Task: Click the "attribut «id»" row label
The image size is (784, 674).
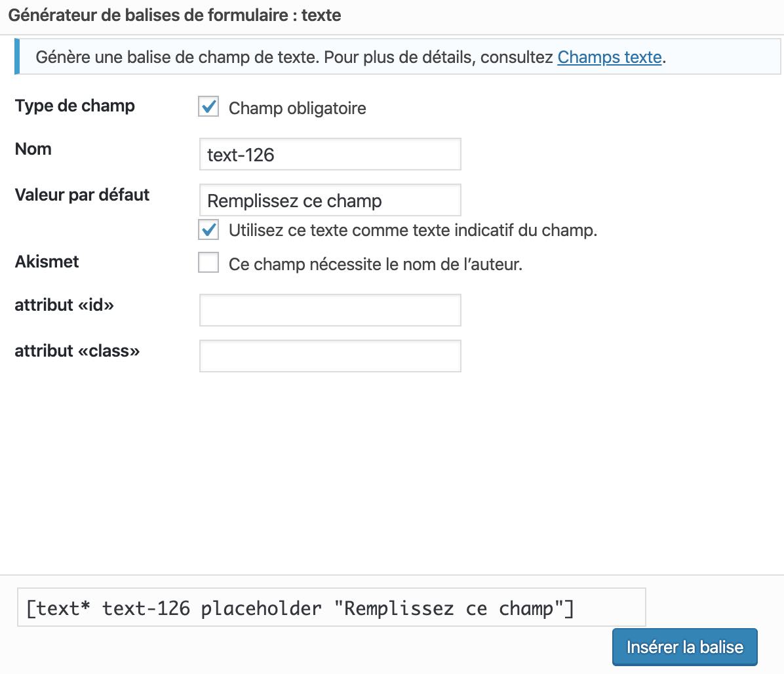Action: [x=64, y=305]
